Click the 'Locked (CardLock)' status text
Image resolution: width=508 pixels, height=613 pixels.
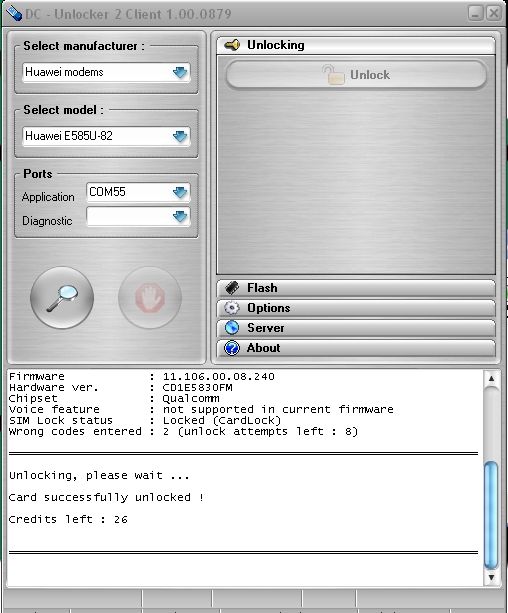pyautogui.click(x=222, y=420)
